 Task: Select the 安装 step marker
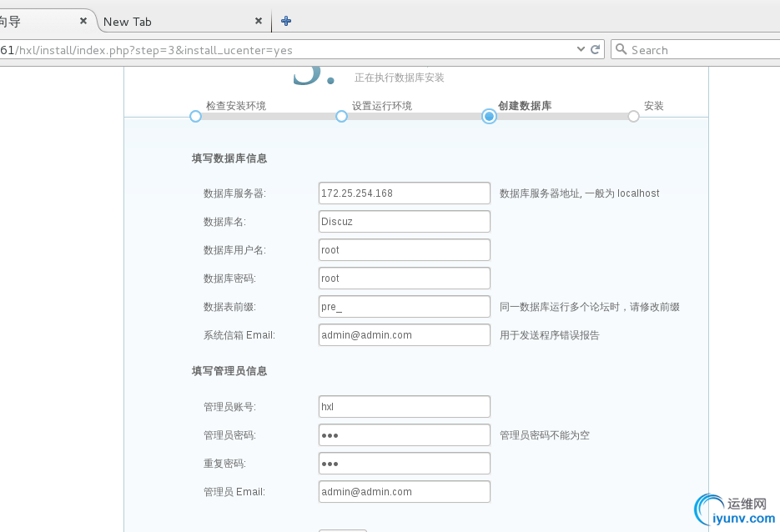click(633, 117)
